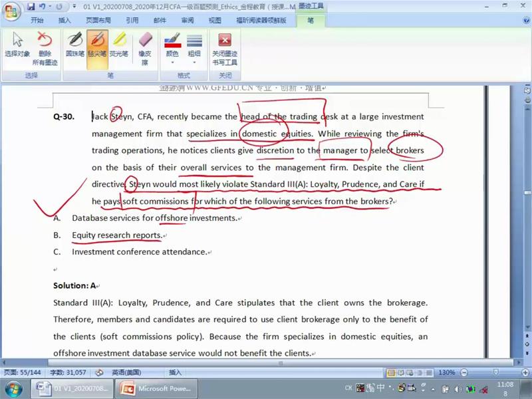
Task: Open the 邮件 ribbon tab
Action: coord(160,21)
